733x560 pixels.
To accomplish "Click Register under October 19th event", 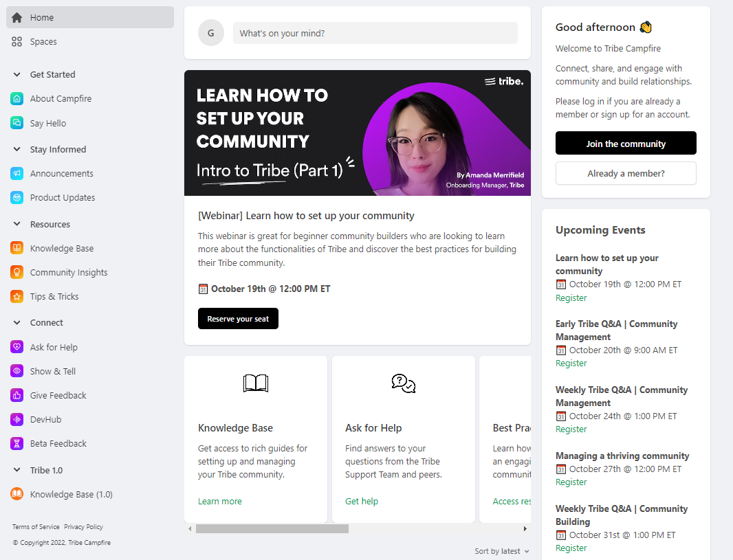I will [x=571, y=298].
